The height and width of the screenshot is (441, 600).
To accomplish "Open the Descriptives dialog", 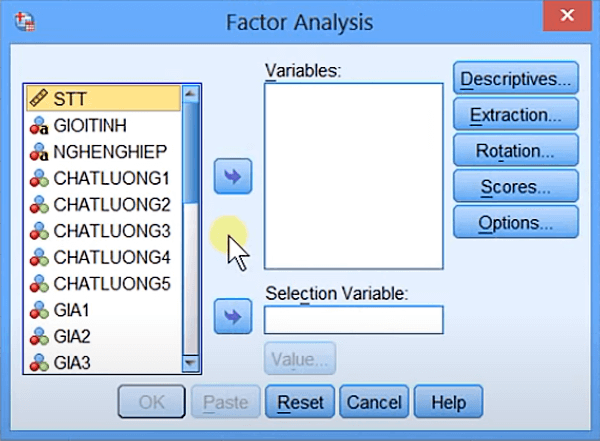I will (515, 79).
